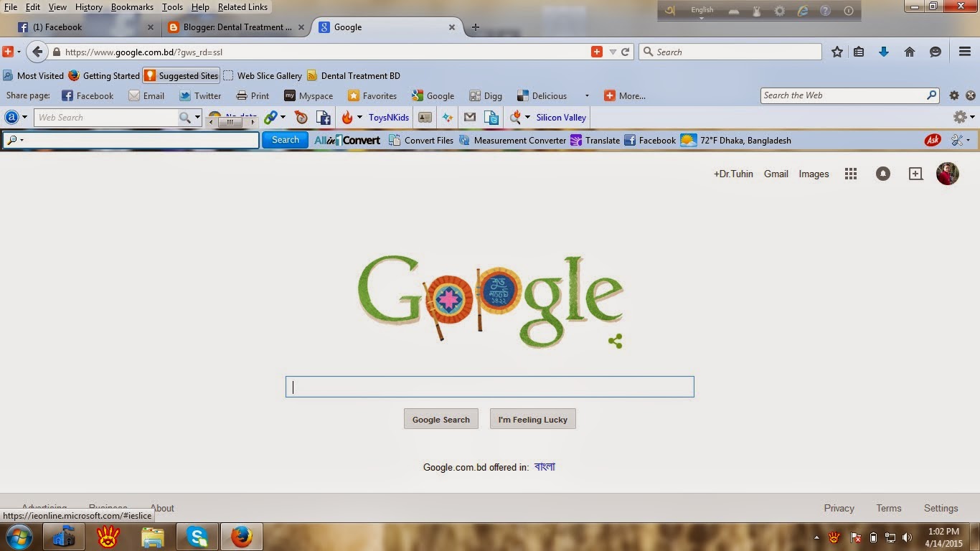Open the Firefox hamburger menu
This screenshot has width=980, height=551.
pos(965,52)
